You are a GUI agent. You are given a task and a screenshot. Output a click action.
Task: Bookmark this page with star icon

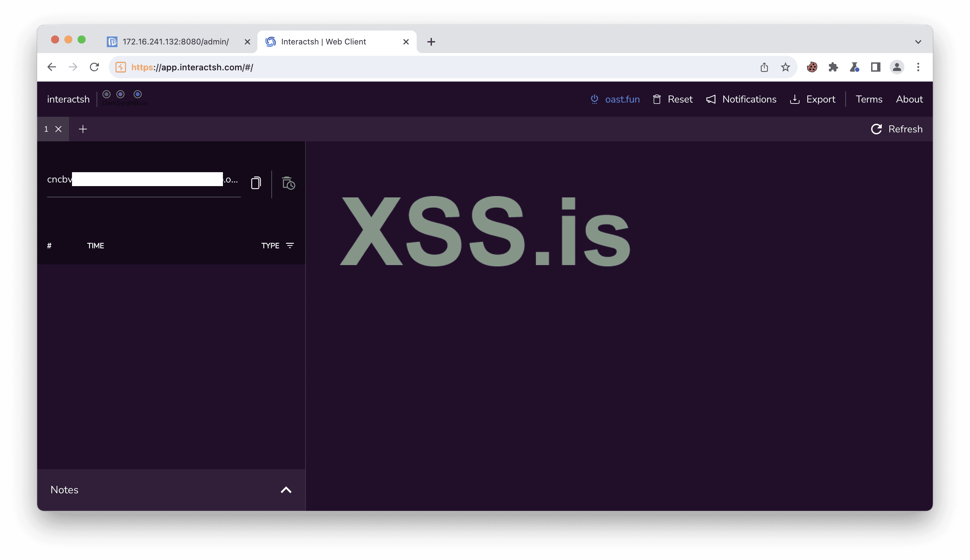click(785, 67)
